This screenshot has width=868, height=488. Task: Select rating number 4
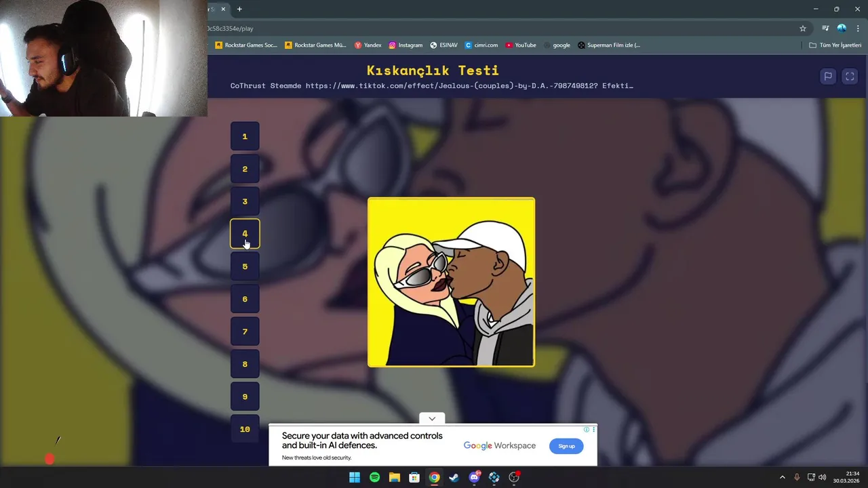click(x=245, y=234)
